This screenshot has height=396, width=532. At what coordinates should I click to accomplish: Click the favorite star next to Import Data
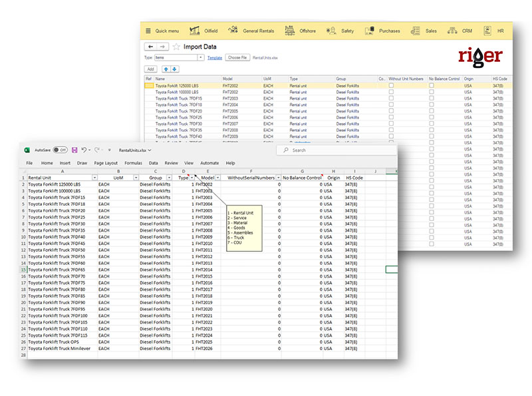click(176, 47)
